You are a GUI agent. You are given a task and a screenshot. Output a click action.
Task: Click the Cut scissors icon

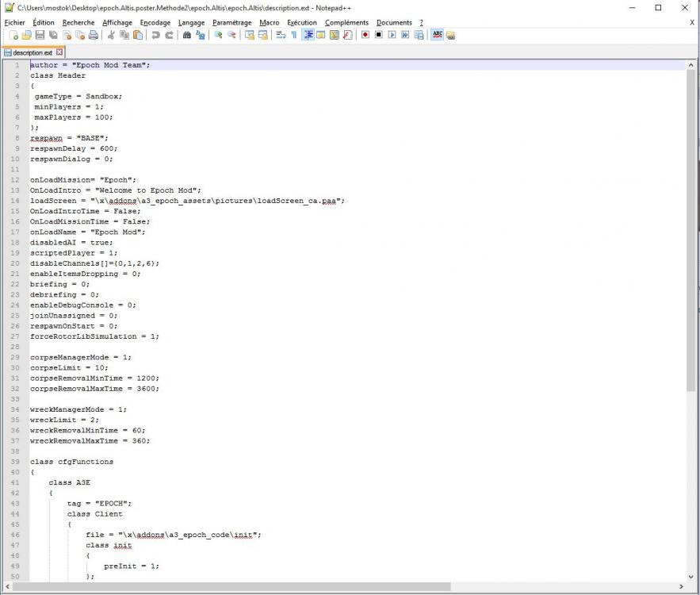click(x=111, y=35)
